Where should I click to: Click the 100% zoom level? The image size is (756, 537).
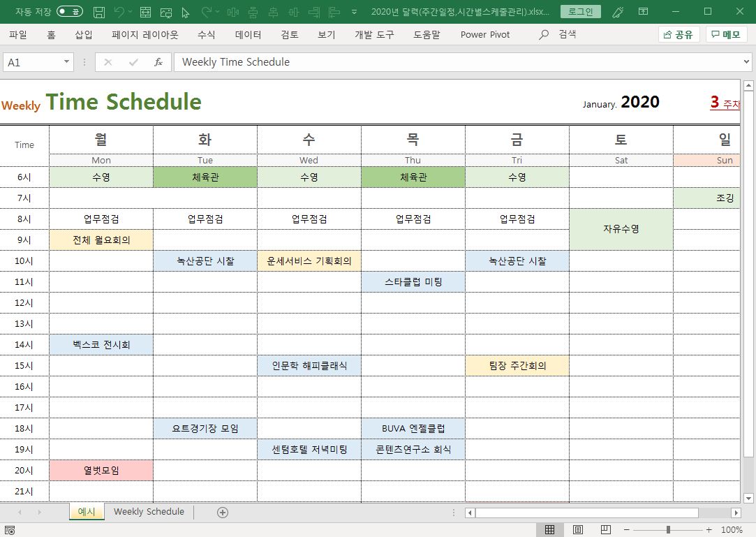732,530
